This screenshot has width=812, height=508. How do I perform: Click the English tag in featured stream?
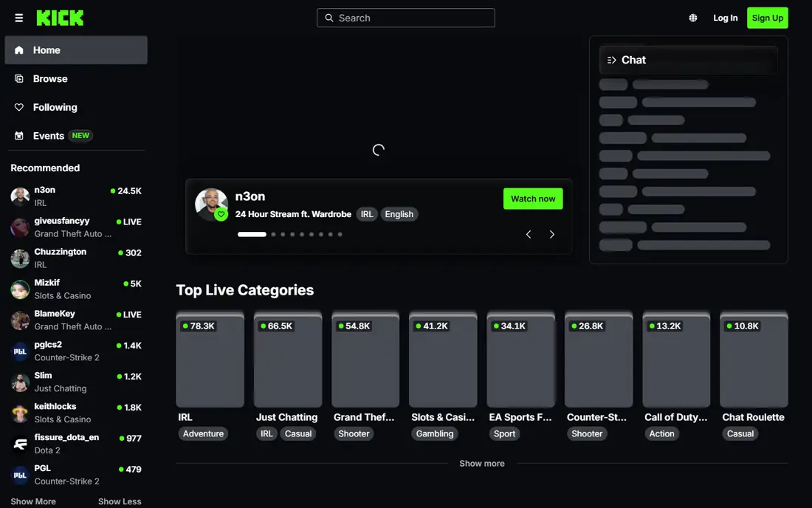[x=399, y=214]
